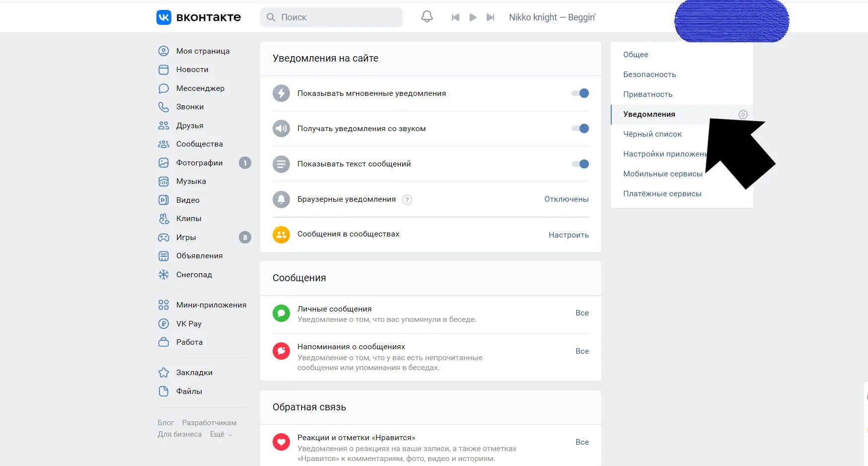The height and width of the screenshot is (466, 868).
Task: Open Мини-приложения apps icon
Action: tap(163, 305)
